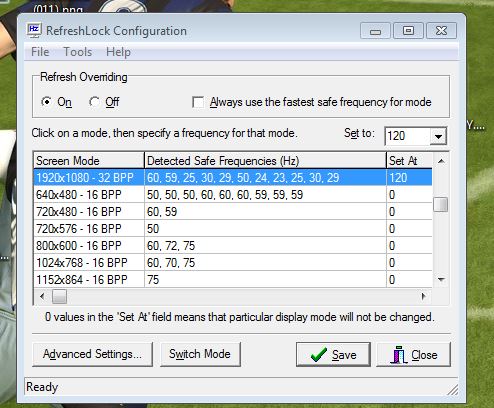Click the list scroll up arrow

(x=441, y=161)
